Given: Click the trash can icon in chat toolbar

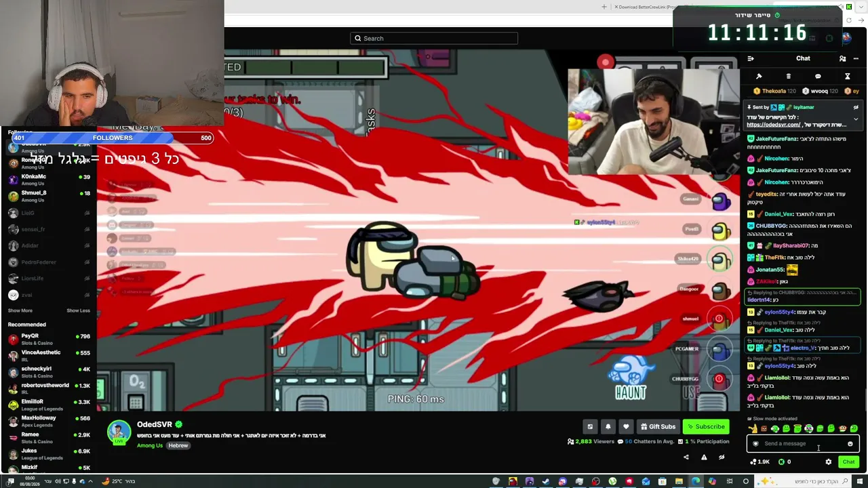Looking at the screenshot, I should (x=789, y=77).
